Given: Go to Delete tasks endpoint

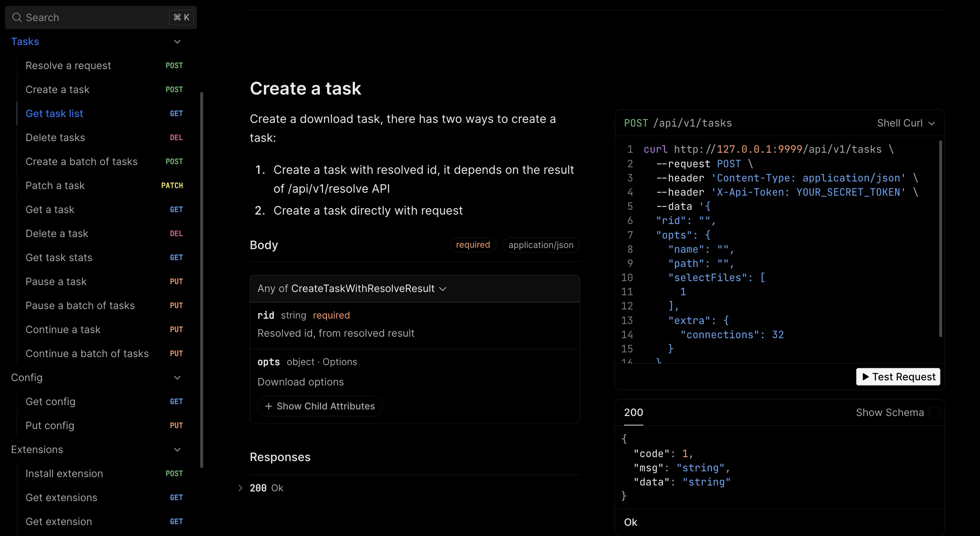Looking at the screenshot, I should 55,137.
